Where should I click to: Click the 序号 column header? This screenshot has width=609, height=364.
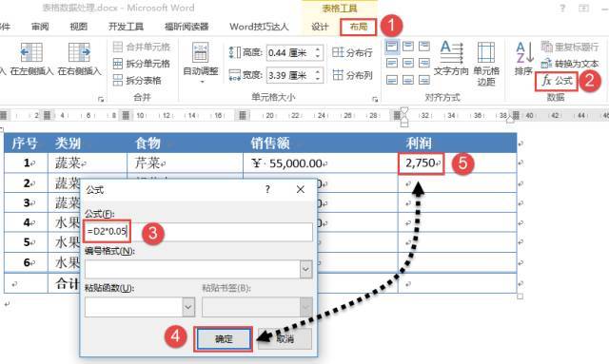24,144
